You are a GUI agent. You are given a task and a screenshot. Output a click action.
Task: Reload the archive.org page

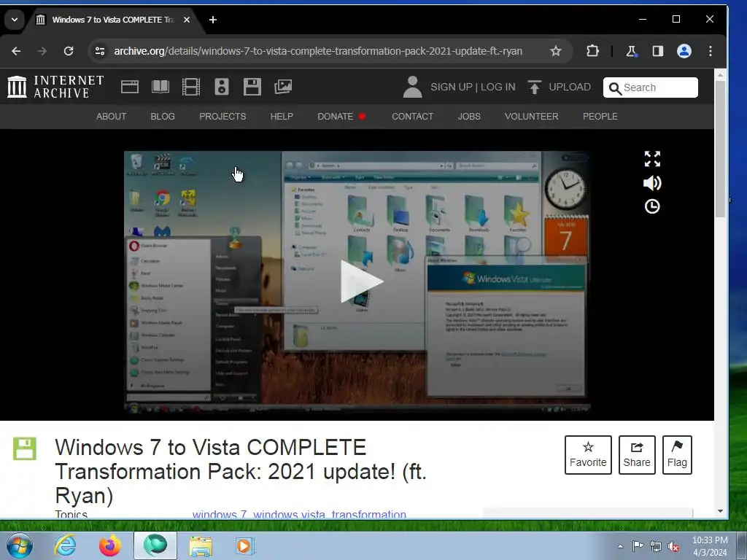point(69,51)
